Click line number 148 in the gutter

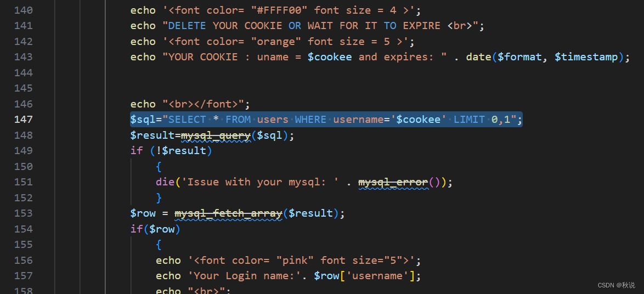[x=24, y=135]
